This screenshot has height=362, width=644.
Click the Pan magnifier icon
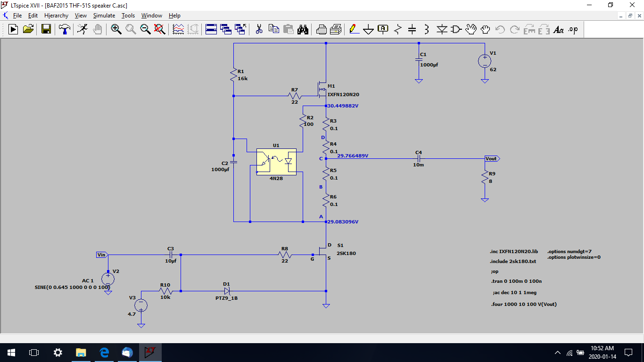click(x=131, y=29)
